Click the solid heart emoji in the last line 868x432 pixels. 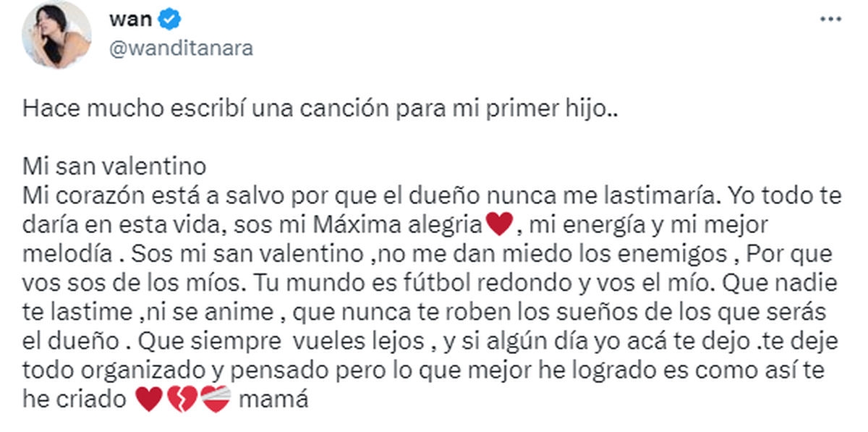coord(148,398)
